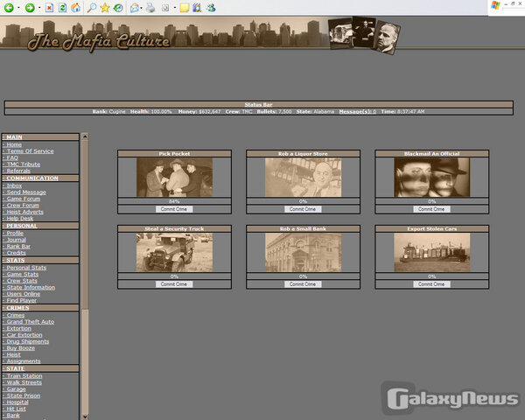Screen dimensions: 525x420
Task: Click the Home house icon
Action: point(75,8)
